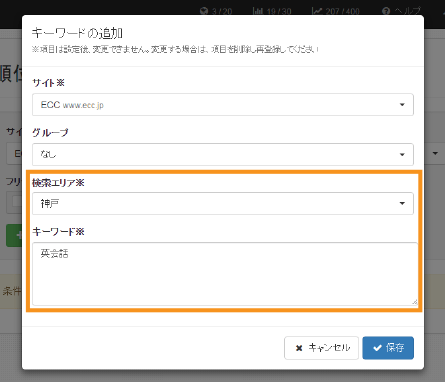Click the background dropdown arrow right of the dialog
The image size is (445, 382).
pyautogui.click(x=435, y=153)
